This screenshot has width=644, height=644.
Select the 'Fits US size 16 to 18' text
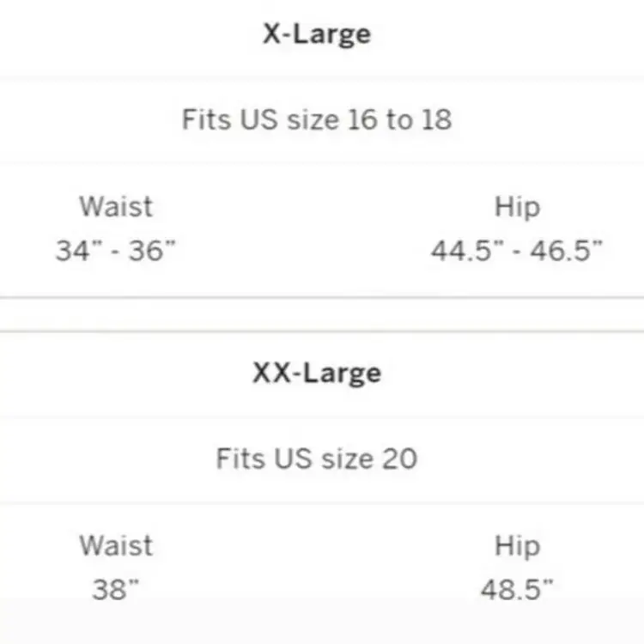point(317,119)
